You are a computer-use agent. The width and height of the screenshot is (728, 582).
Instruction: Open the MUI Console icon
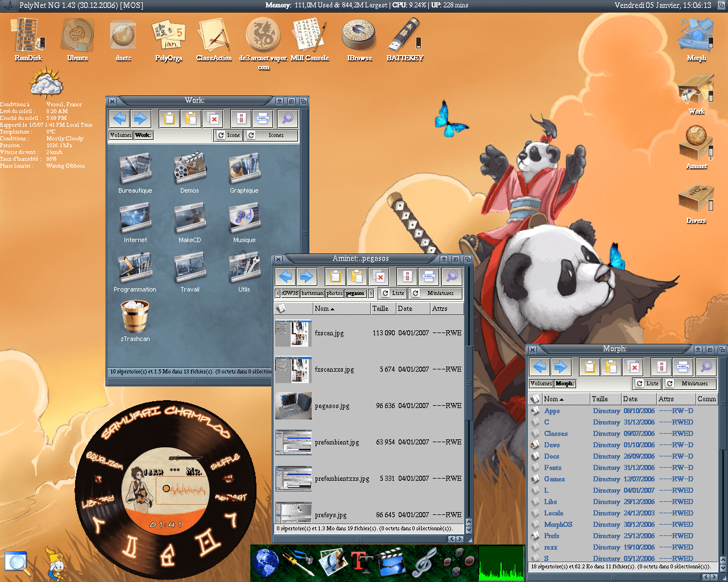click(309, 35)
